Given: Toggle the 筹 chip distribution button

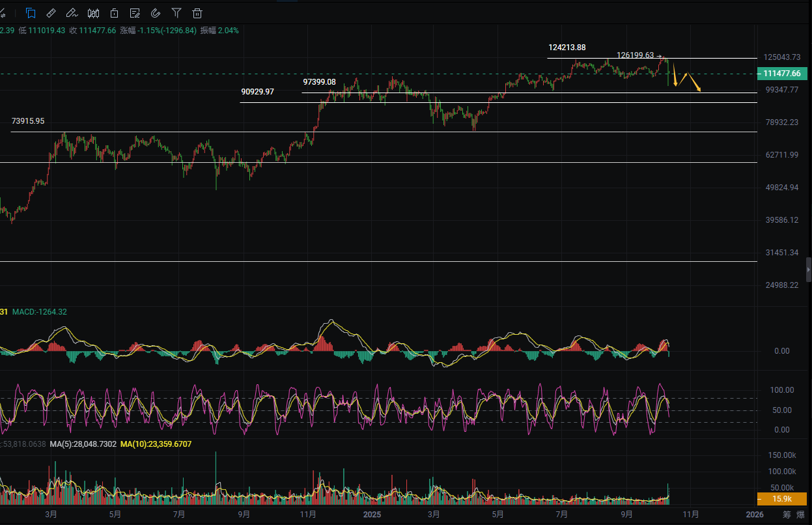Looking at the screenshot, I should pos(787,515).
